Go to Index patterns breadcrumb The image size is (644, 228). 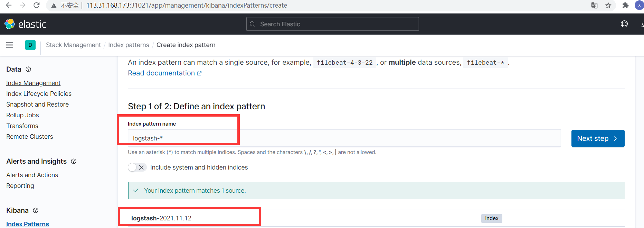point(129,45)
